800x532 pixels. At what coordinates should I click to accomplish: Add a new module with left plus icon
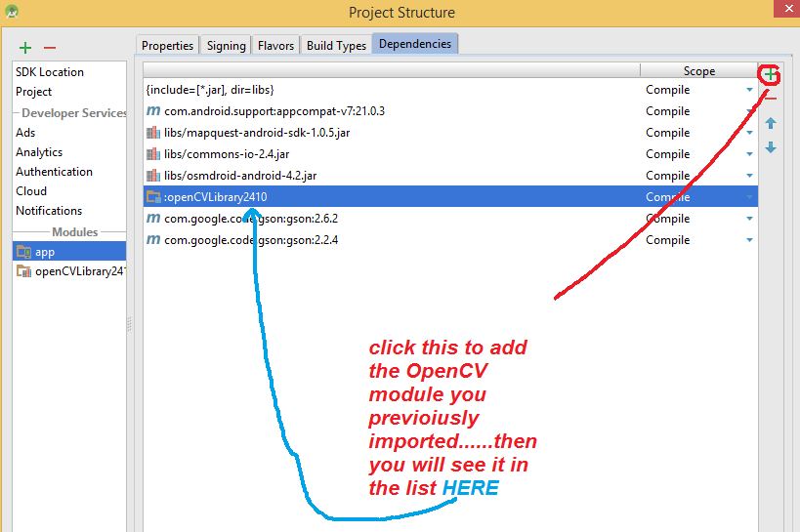point(25,47)
